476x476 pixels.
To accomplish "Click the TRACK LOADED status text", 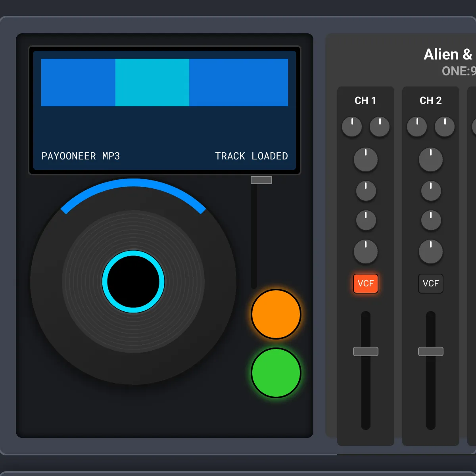I will click(x=251, y=156).
